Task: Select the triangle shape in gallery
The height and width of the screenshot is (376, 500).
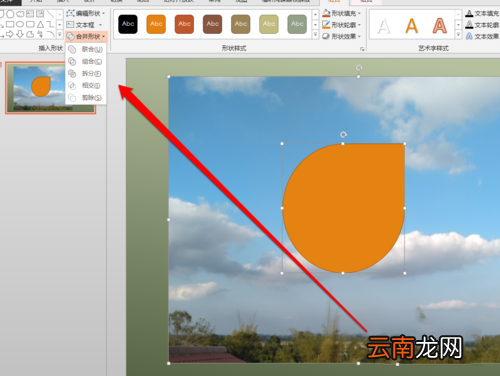Action: (x=40, y=24)
